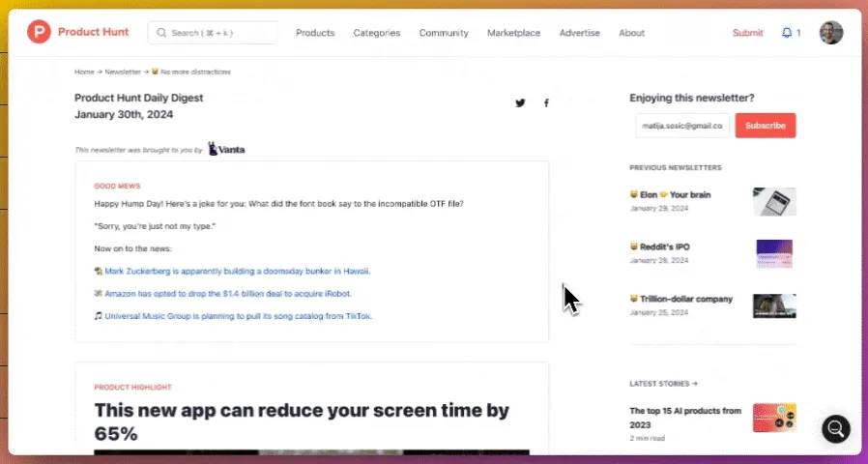Open the user profile avatar
Screen dimensions: 868x464
click(831, 33)
